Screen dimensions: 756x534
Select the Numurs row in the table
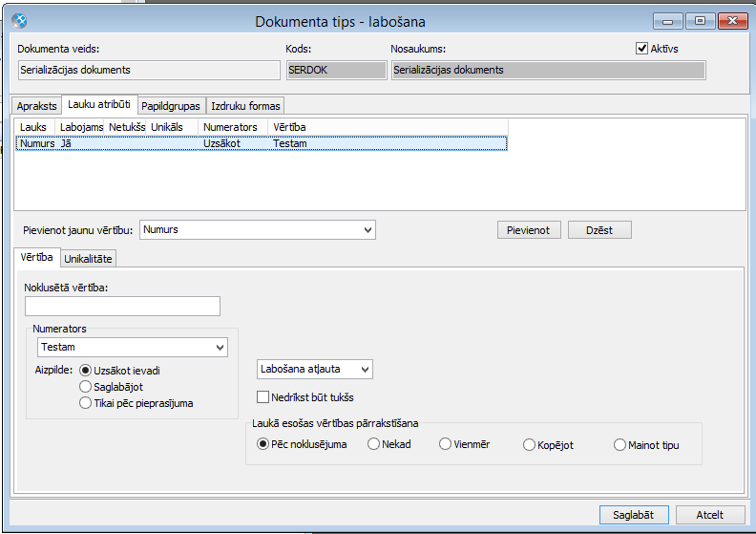click(x=262, y=143)
